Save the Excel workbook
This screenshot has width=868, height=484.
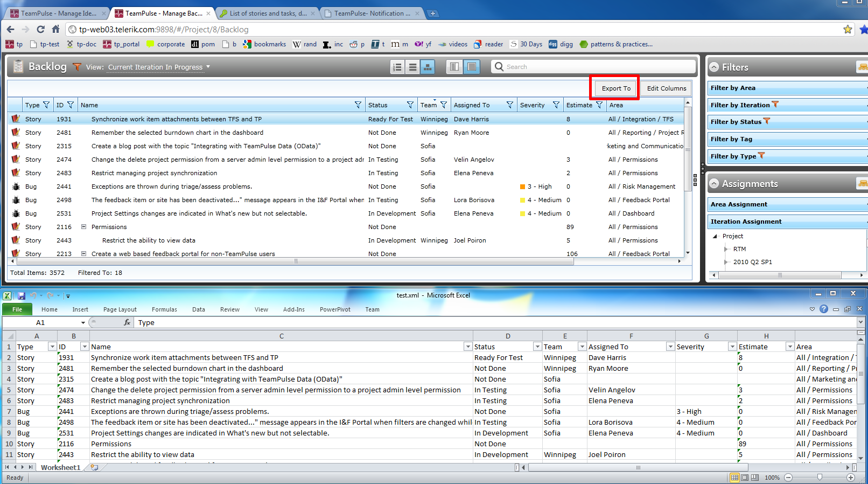click(x=22, y=295)
